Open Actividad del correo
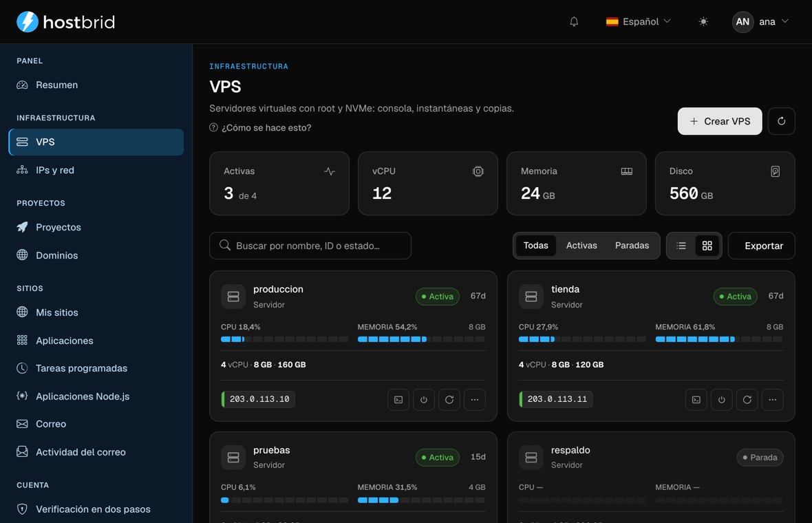 coord(96,452)
